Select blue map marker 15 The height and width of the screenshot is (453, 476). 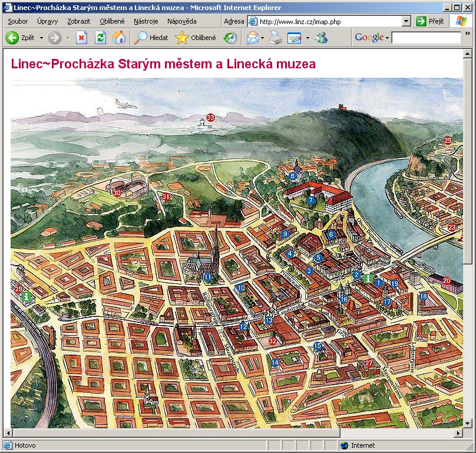click(318, 346)
